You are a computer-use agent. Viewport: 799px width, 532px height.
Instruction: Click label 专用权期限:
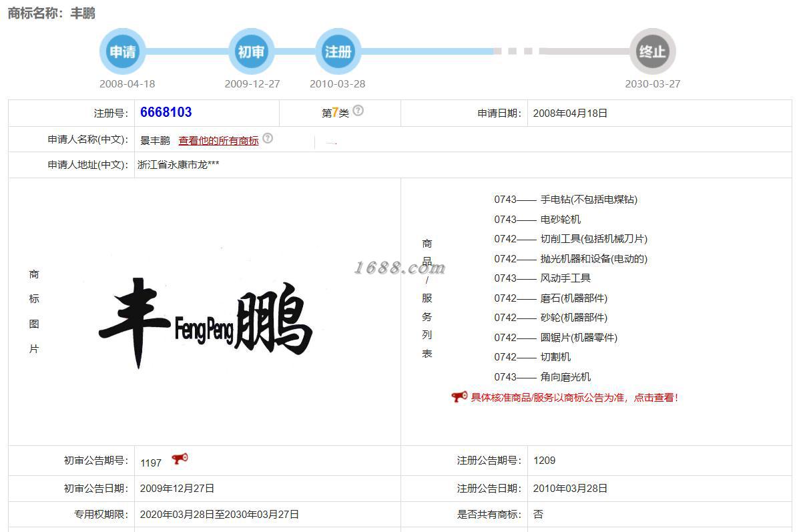coord(101,514)
